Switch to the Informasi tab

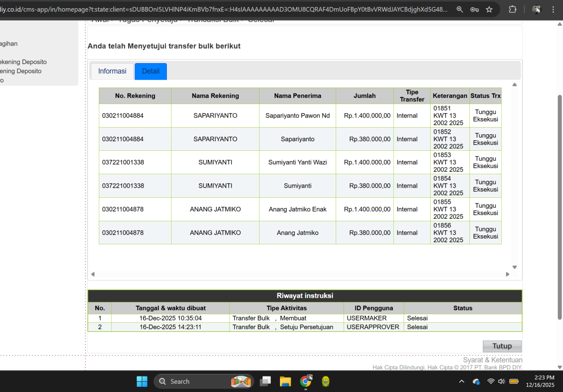(112, 71)
